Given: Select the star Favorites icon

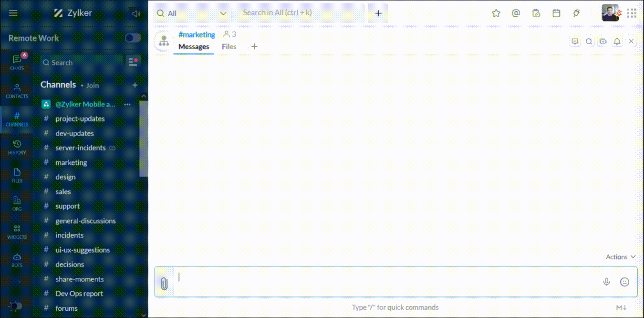Looking at the screenshot, I should pos(496,13).
